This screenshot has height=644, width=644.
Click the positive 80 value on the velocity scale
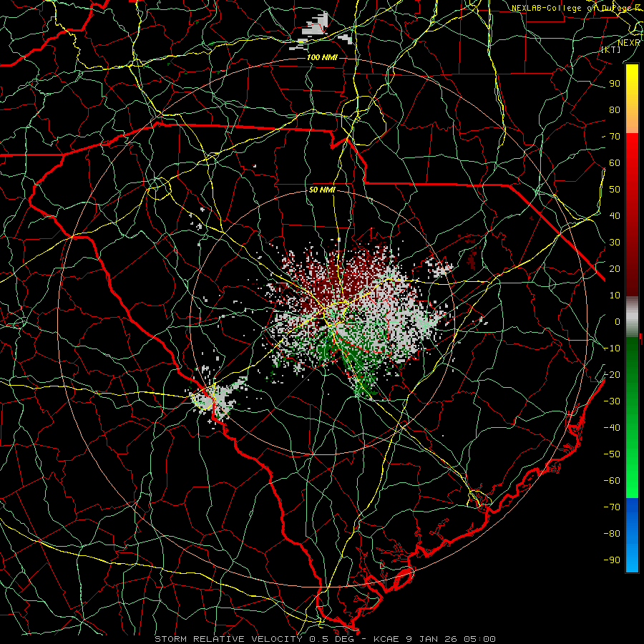pos(615,109)
